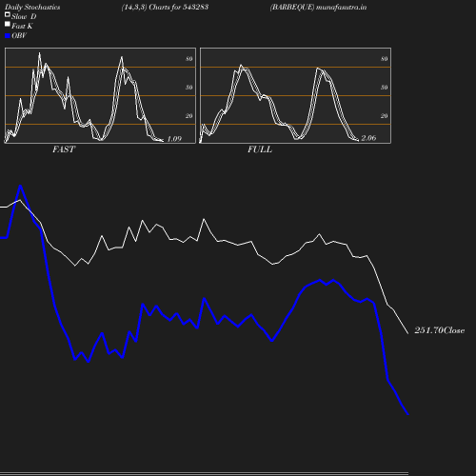Click the 50 level label in FULL chart
Image resolution: width=476 pixels, height=476 pixels.
click(x=385, y=88)
